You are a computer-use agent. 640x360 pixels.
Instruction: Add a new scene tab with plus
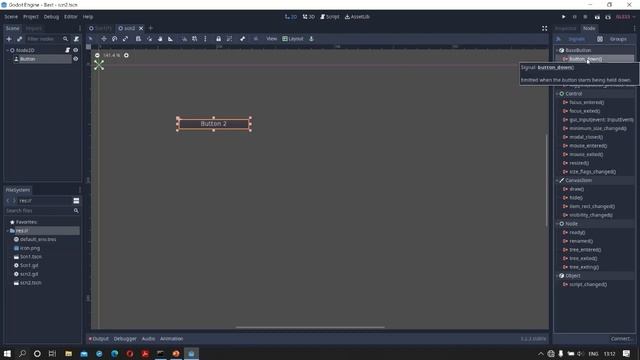(x=151, y=28)
